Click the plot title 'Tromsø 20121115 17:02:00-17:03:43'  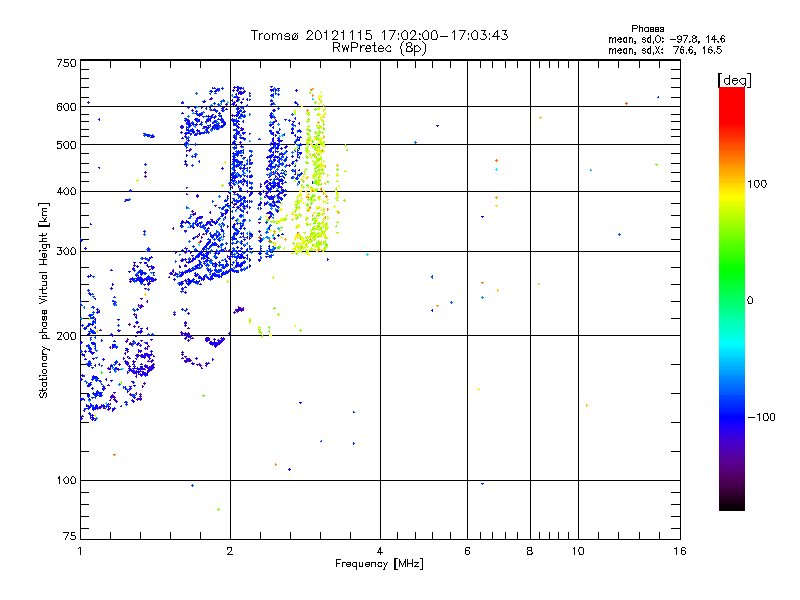click(379, 35)
